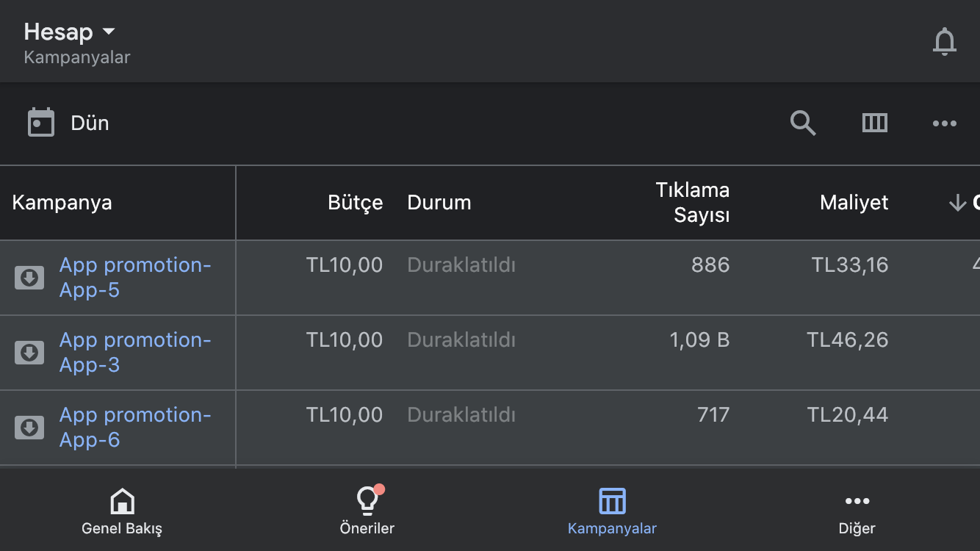Image resolution: width=980 pixels, height=551 pixels.
Task: Open App promotion-App-3 campaign link
Action: [135, 353]
